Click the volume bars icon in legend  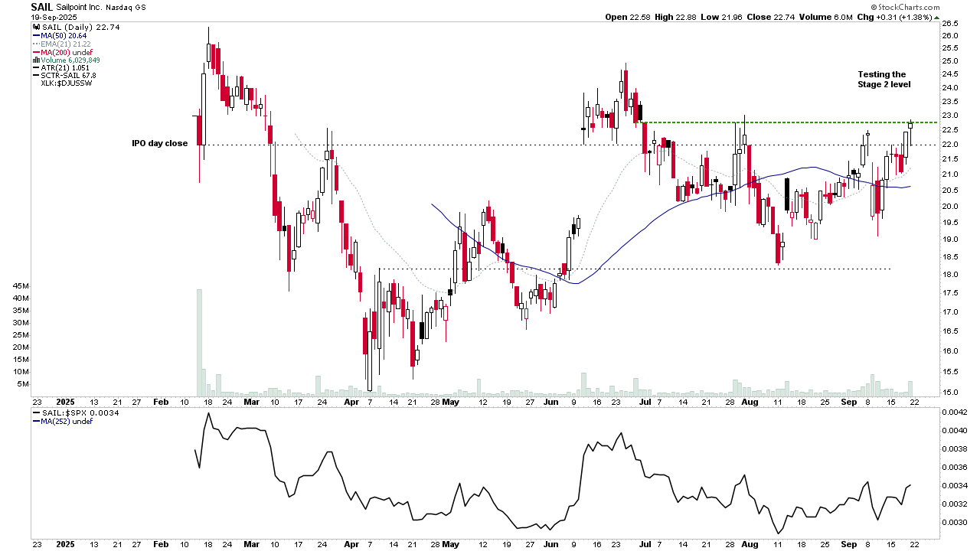pos(35,60)
